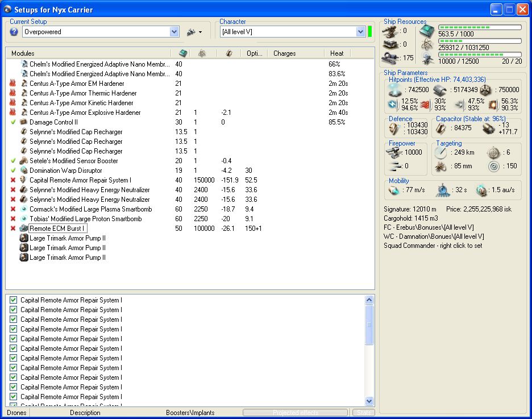Click the capacitor icon beside 84375
Viewport: 532px width, 419px height.
click(440, 128)
